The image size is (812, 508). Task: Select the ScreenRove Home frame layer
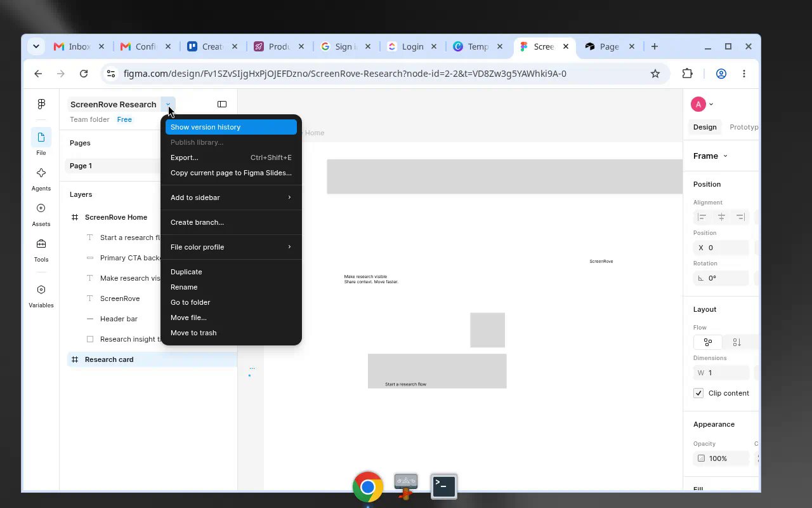(x=116, y=217)
